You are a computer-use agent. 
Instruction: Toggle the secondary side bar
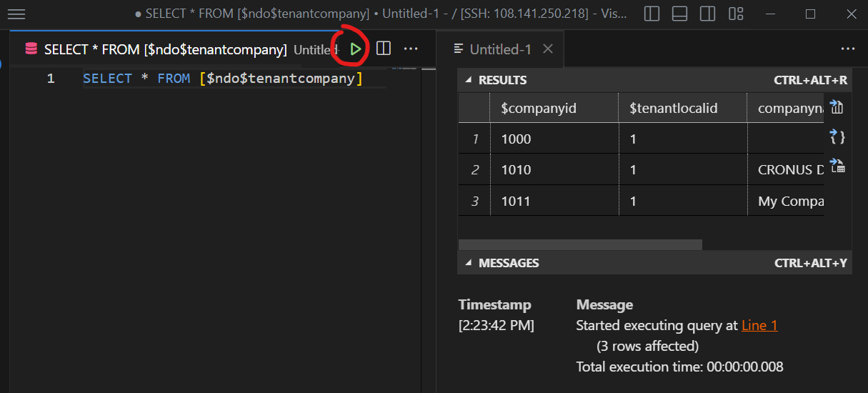[707, 14]
